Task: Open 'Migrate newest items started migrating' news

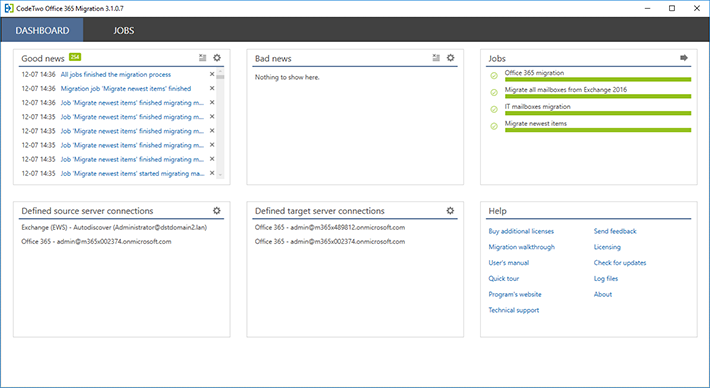Action: [132, 173]
